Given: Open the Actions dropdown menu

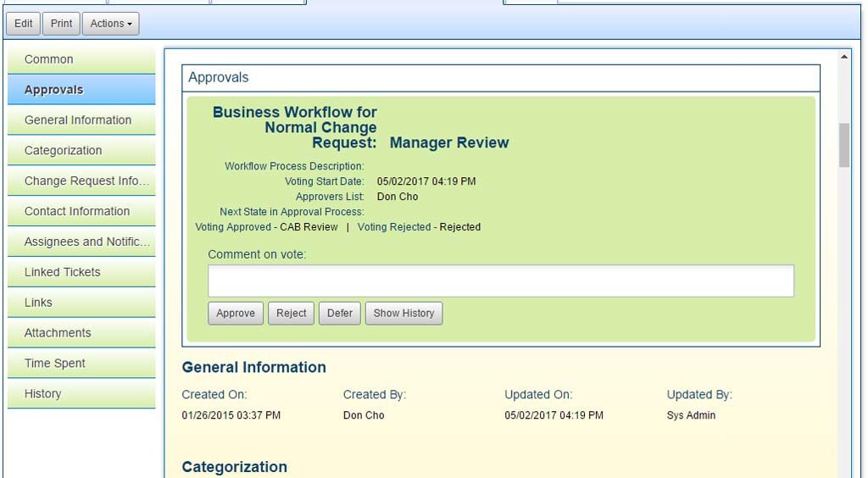Looking at the screenshot, I should (x=111, y=24).
